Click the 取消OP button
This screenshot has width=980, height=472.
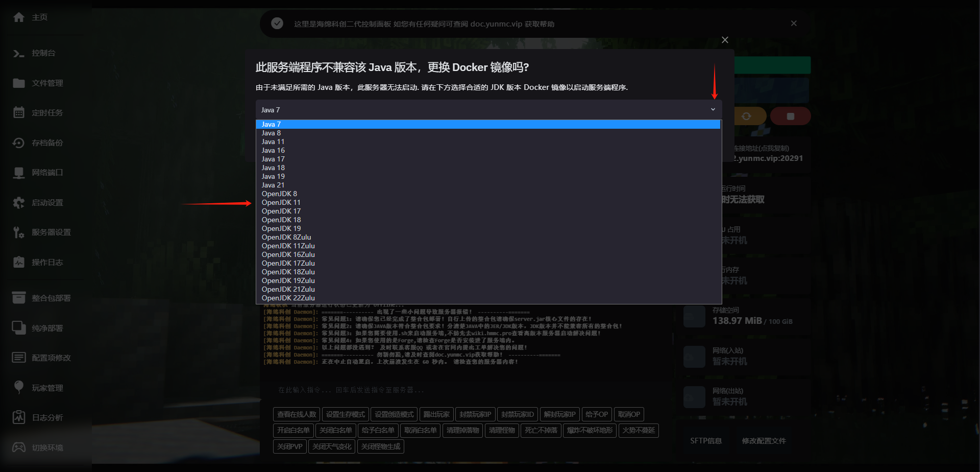(629, 414)
